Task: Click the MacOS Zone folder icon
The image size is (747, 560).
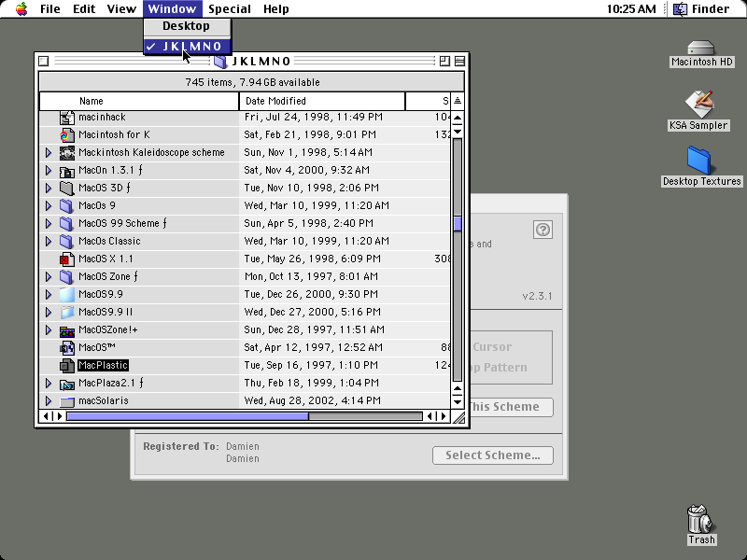Action: click(67, 276)
